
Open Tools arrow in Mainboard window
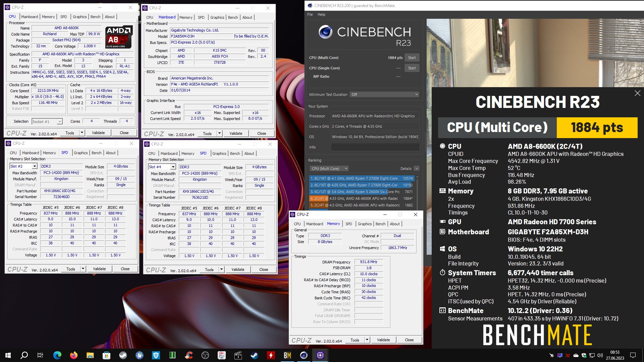click(220, 133)
